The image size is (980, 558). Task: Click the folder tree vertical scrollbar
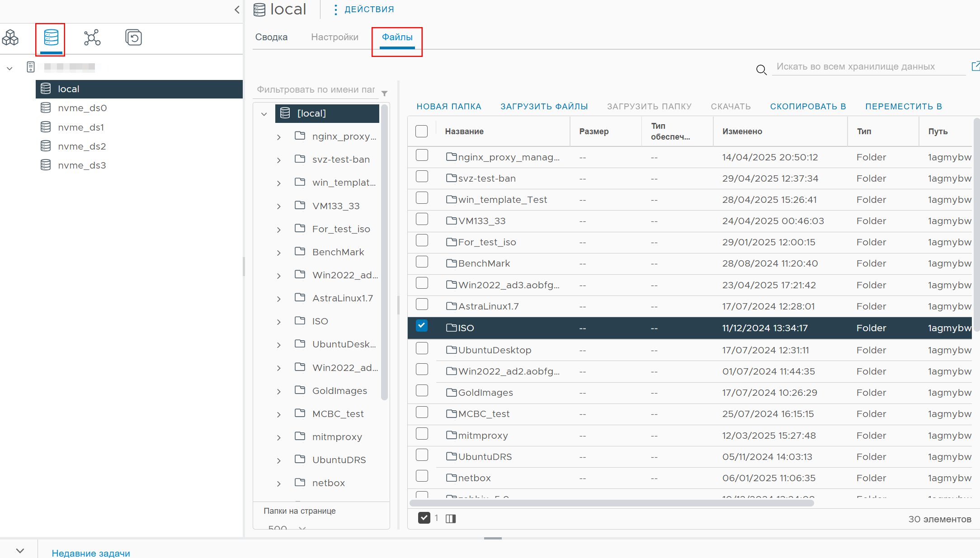pyautogui.click(x=384, y=252)
